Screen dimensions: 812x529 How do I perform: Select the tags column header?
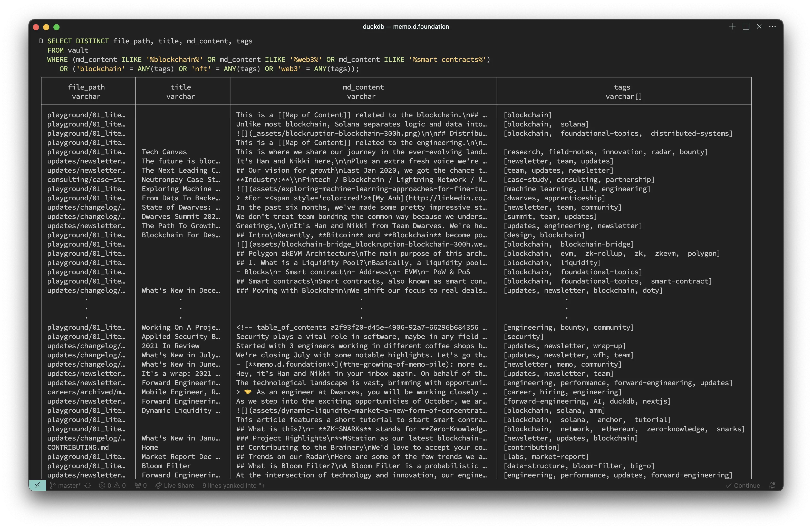(622, 87)
